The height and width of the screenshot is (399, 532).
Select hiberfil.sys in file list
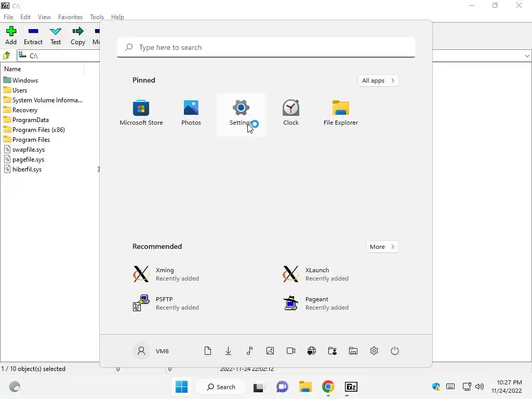click(x=23, y=169)
